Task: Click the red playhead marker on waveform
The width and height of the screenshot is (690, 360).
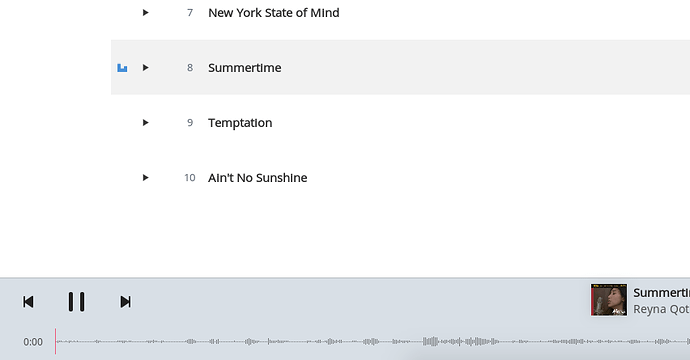Action: (x=55, y=341)
